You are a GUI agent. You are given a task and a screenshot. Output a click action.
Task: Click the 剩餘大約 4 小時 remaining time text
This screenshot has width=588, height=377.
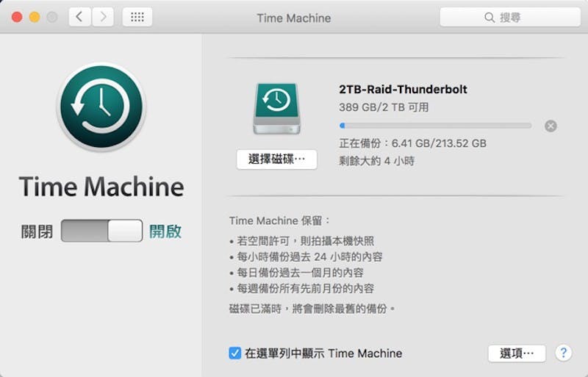pos(377,161)
